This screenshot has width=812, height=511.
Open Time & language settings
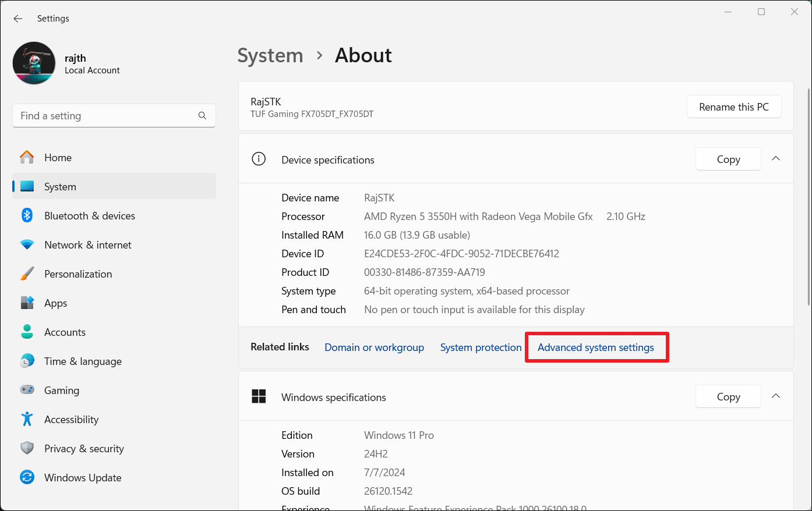pos(83,361)
